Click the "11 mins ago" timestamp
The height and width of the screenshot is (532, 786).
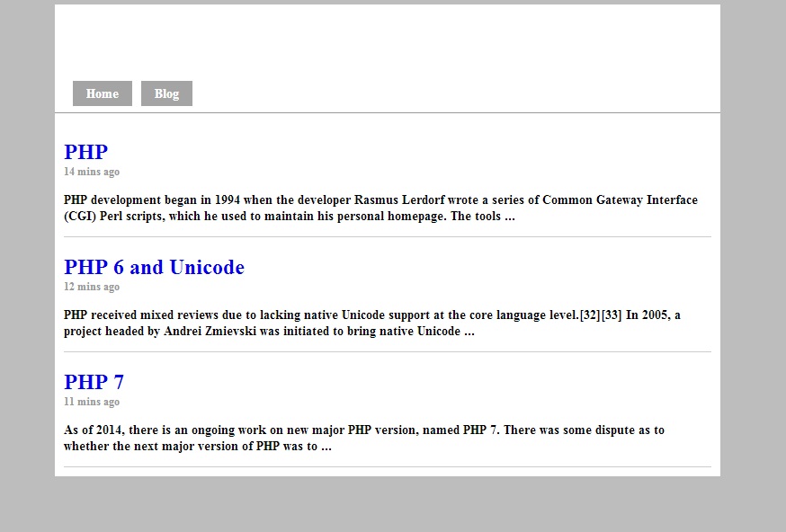tap(92, 402)
